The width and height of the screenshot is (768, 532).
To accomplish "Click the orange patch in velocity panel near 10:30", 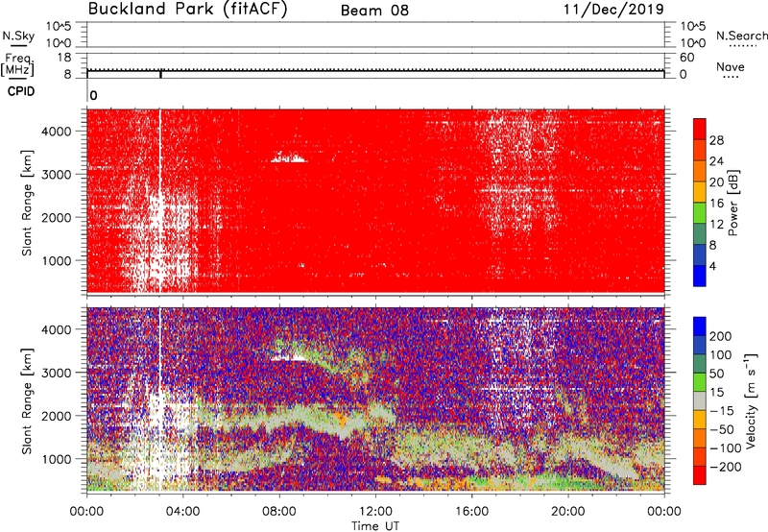I will point(341,419).
